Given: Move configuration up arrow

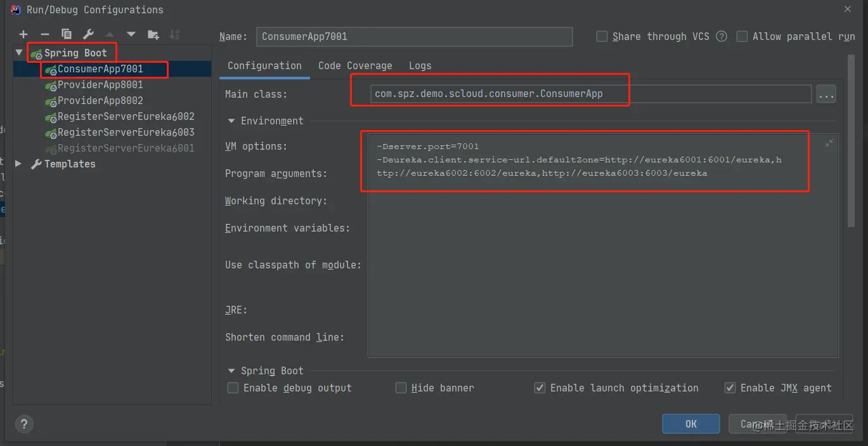Looking at the screenshot, I should click(x=110, y=34).
